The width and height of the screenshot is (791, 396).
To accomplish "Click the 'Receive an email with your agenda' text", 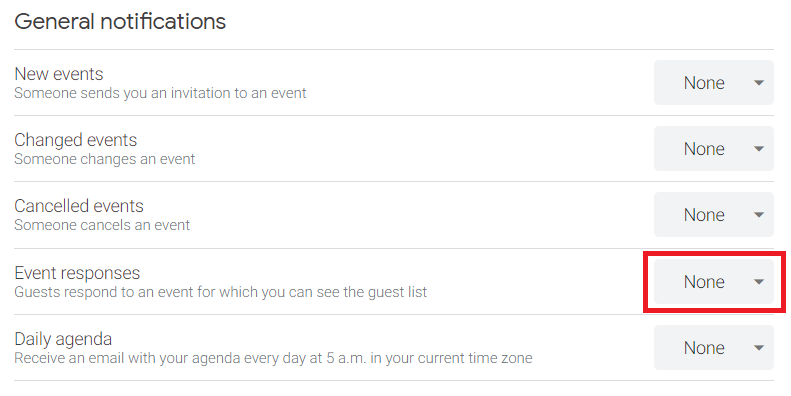I will pyautogui.click(x=273, y=358).
